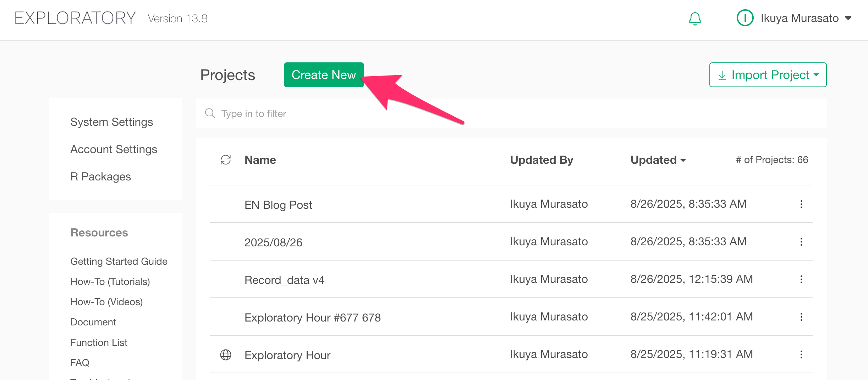Click the Version 13.8 label
This screenshot has height=380, width=868.
(177, 18)
